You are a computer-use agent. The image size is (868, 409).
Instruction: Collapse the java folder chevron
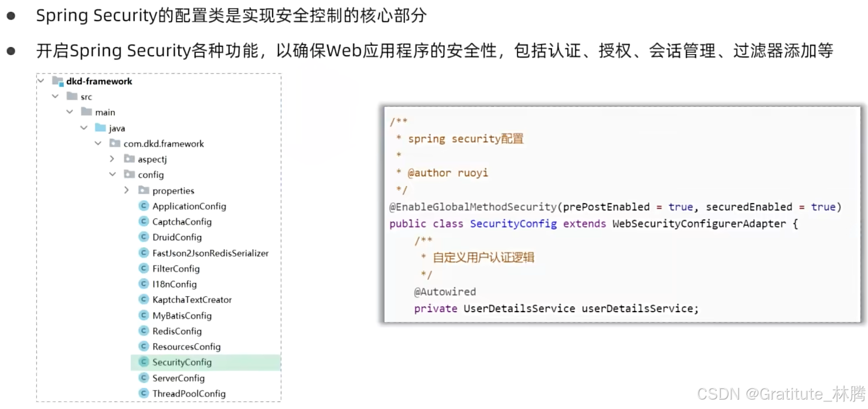84,128
